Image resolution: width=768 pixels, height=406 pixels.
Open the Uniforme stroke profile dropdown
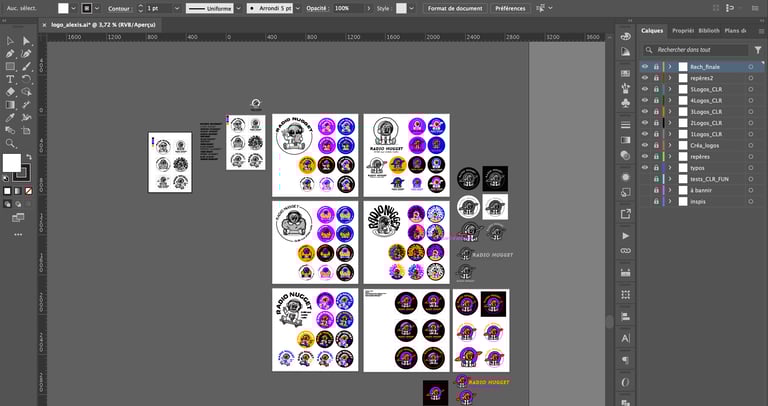(239, 8)
